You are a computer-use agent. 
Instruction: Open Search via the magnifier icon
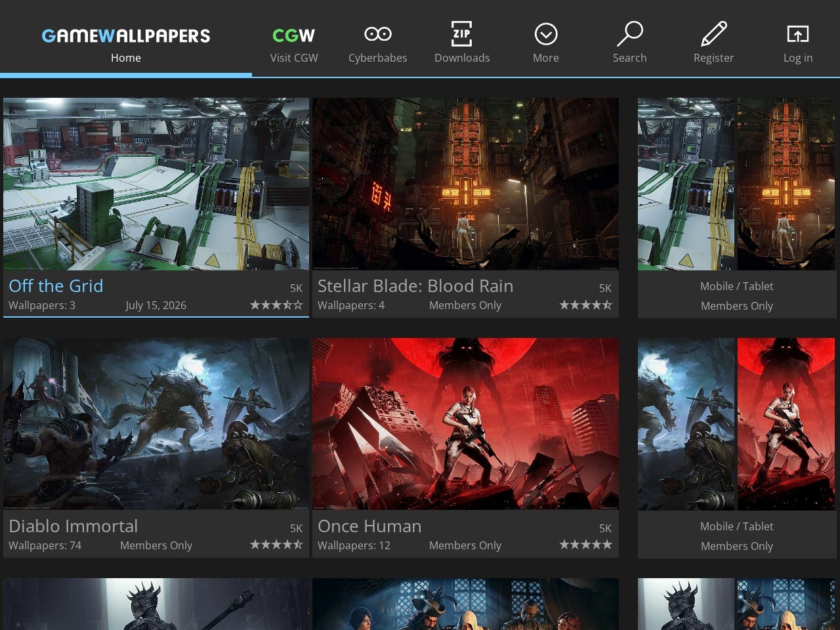click(x=630, y=33)
